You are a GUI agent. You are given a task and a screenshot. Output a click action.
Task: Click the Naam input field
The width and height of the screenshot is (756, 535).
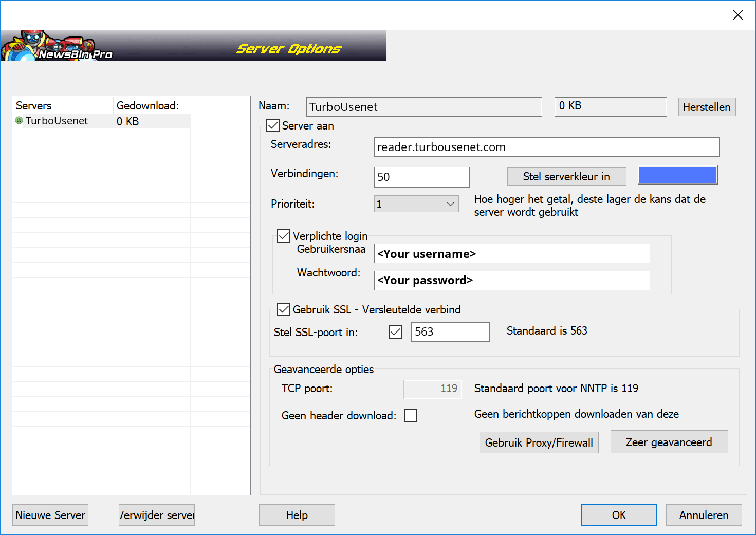pyautogui.click(x=424, y=107)
